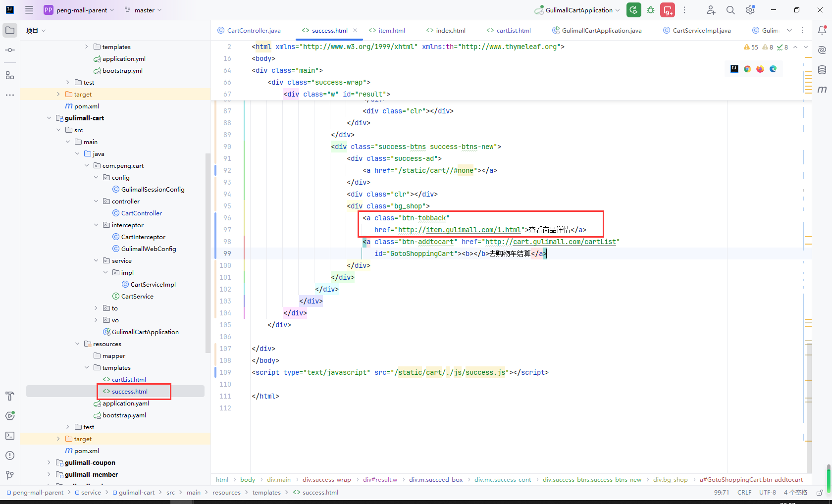Switch to item.html tab
The height and width of the screenshot is (504, 832).
point(387,30)
